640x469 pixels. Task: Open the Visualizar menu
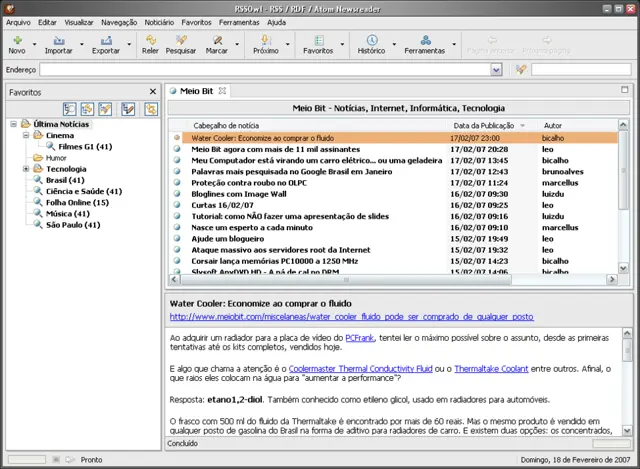79,22
